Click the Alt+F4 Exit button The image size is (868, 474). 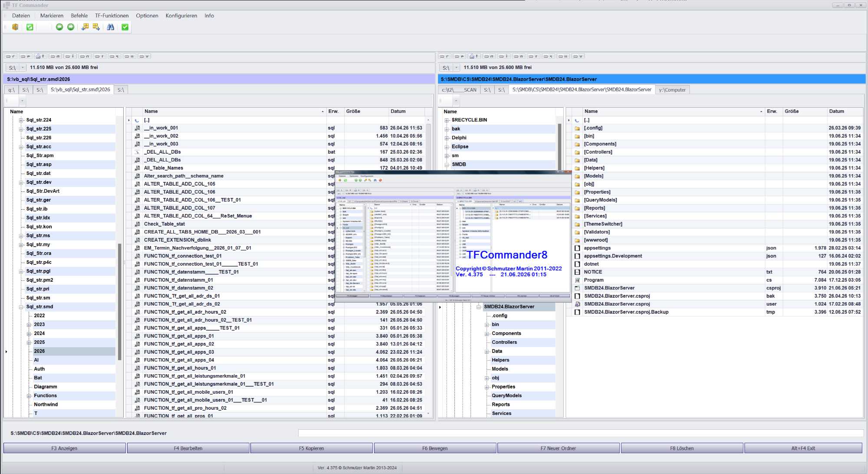[x=803, y=448]
